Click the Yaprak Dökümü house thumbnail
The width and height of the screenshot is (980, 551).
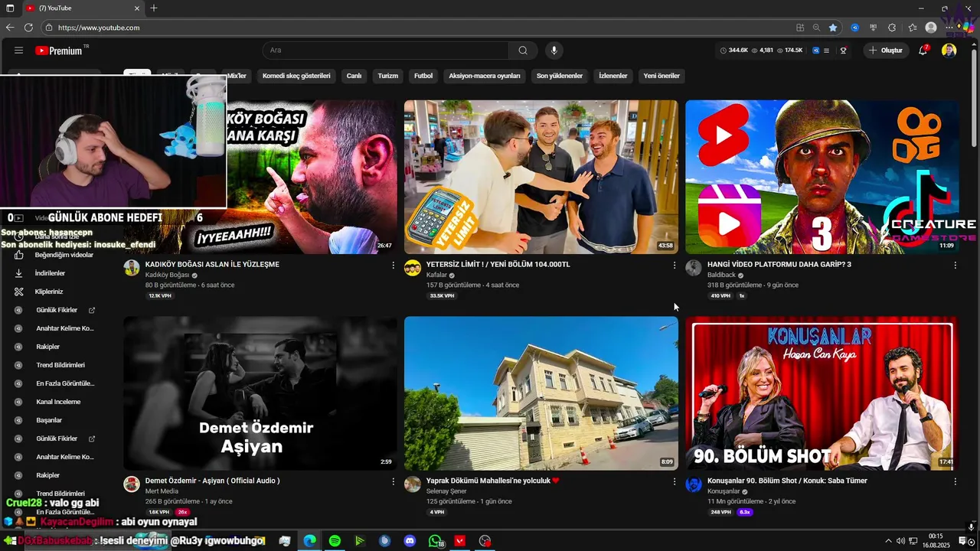(541, 393)
